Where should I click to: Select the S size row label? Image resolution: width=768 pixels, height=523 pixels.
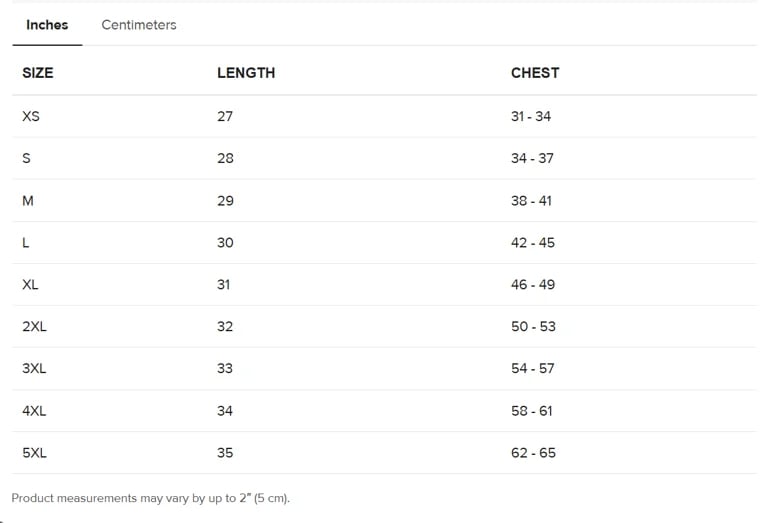[x=26, y=158]
